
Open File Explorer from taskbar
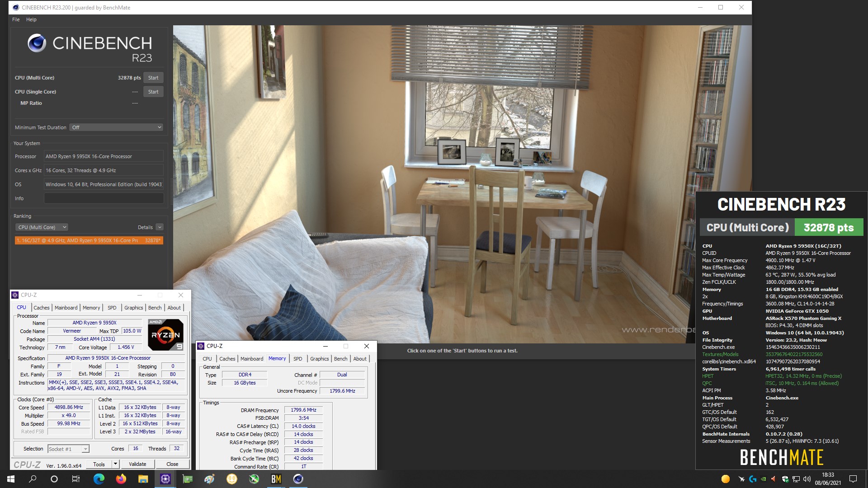(x=143, y=479)
